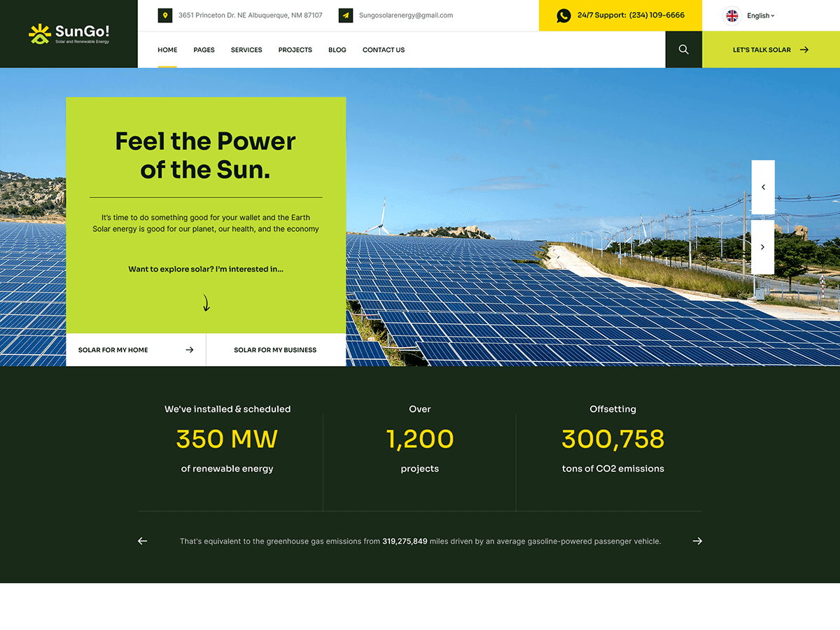Click the Sungosolarenergy@gmail.com email link

tap(406, 15)
